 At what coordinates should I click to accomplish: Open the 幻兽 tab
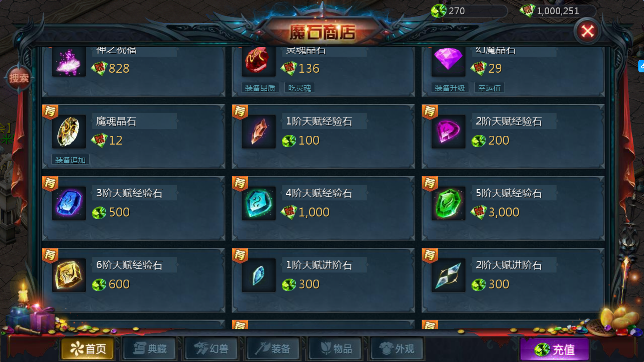211,349
